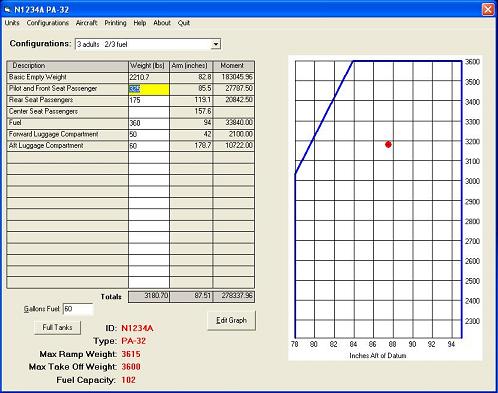The width and height of the screenshot is (498, 393).
Task: Open the Help menu
Action: 140,23
